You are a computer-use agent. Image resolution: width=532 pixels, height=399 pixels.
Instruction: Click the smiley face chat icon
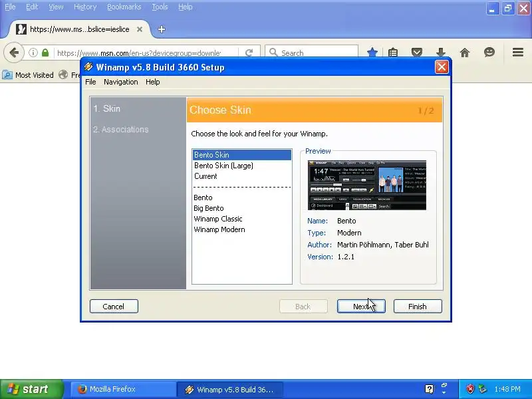(489, 53)
